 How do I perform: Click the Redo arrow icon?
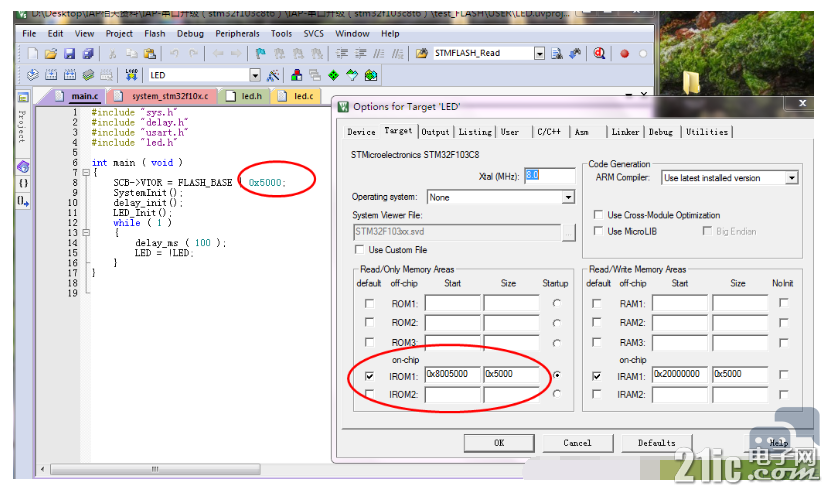193,53
